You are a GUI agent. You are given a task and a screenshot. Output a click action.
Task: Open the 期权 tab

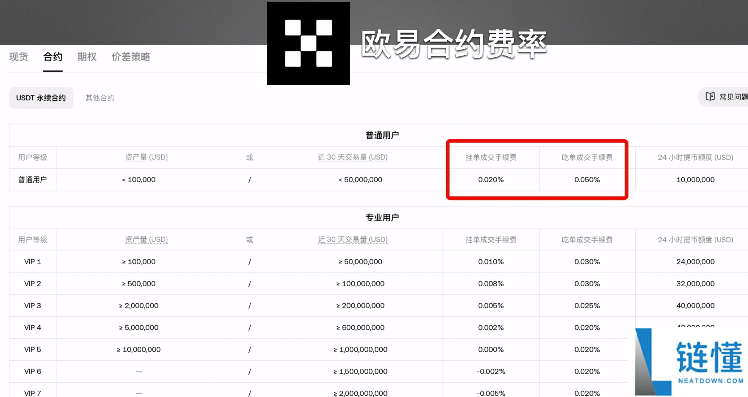[x=87, y=57]
